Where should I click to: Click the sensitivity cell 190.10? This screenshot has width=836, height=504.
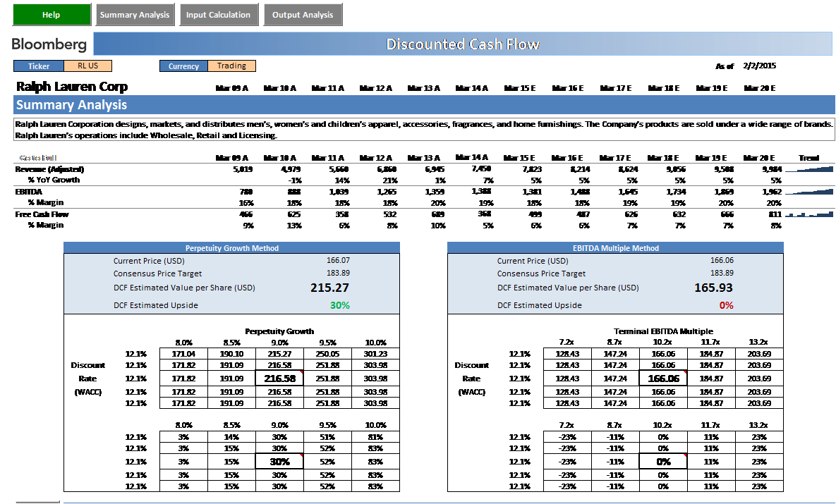tap(231, 354)
